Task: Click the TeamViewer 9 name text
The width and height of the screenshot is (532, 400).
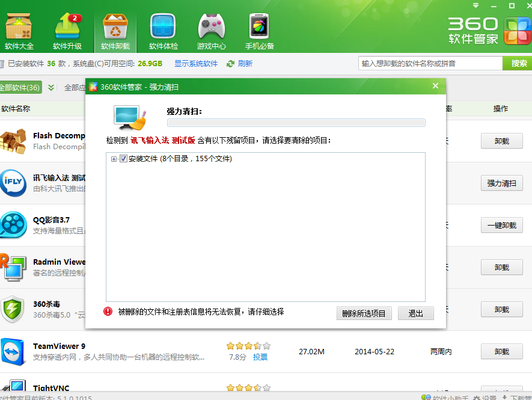Action: click(x=59, y=346)
